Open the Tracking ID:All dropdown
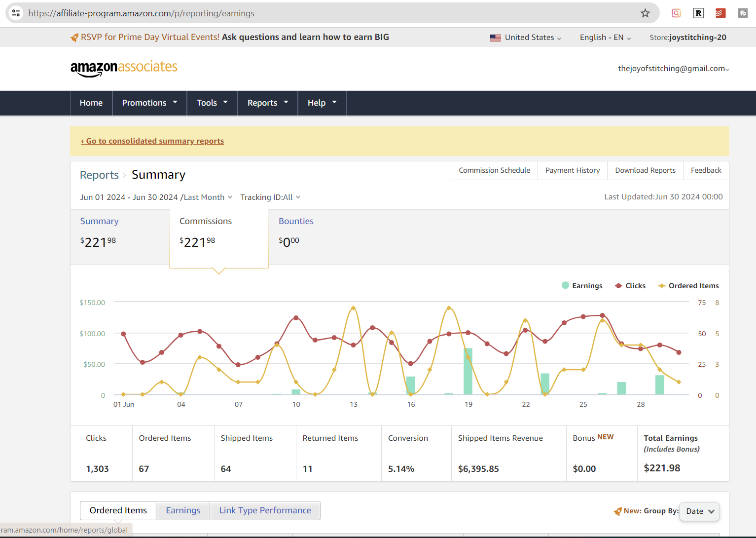This screenshot has width=756, height=538. pos(270,197)
